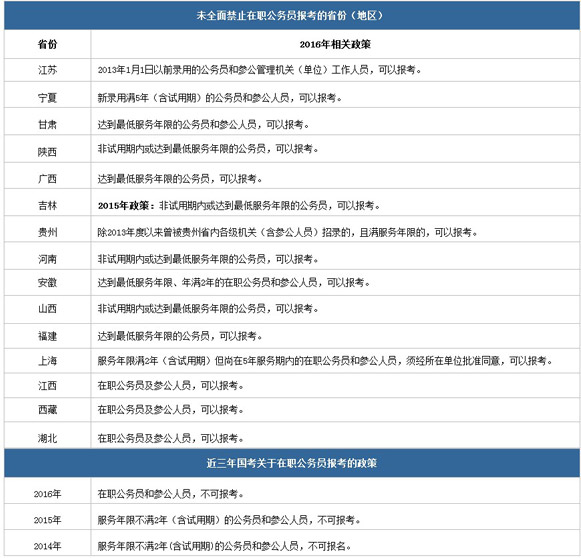Click policy text mentioning 年满2年的在职公务员

pyautogui.click(x=234, y=283)
